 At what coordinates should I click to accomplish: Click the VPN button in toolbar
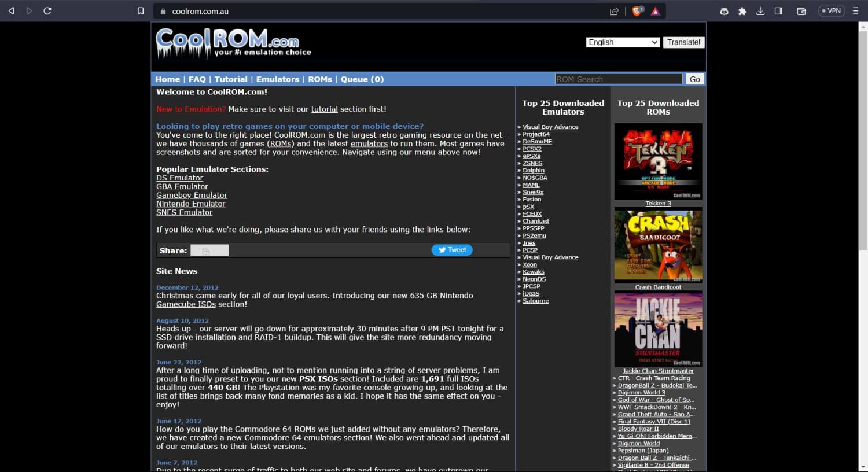(x=832, y=11)
